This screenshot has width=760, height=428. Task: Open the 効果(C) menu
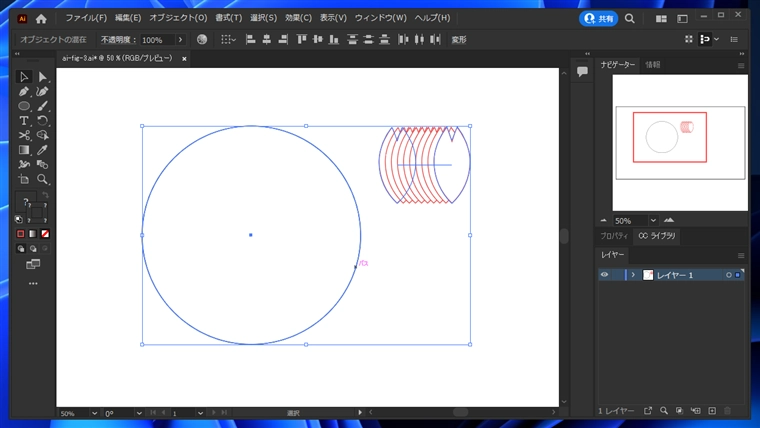[298, 18]
